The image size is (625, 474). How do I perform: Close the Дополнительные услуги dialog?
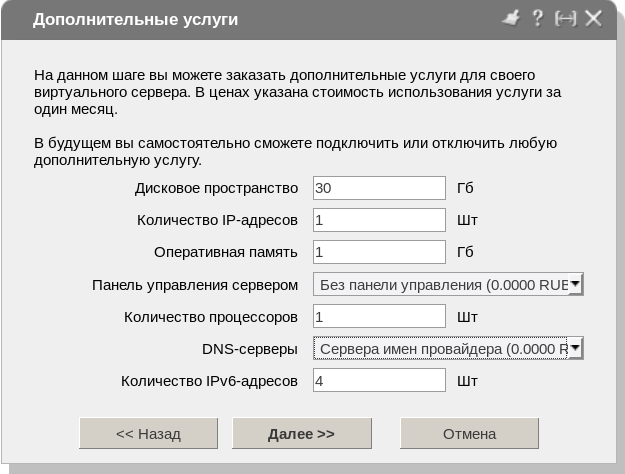[594, 19]
